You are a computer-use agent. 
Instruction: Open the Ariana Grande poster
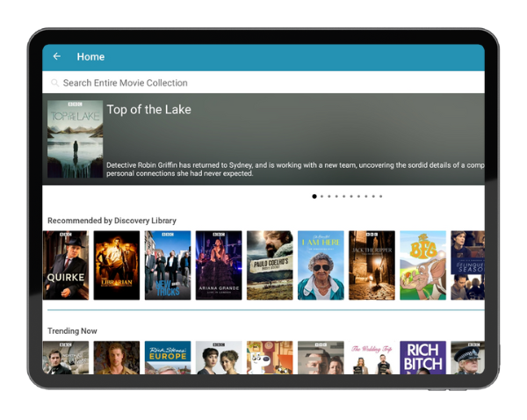point(219,265)
